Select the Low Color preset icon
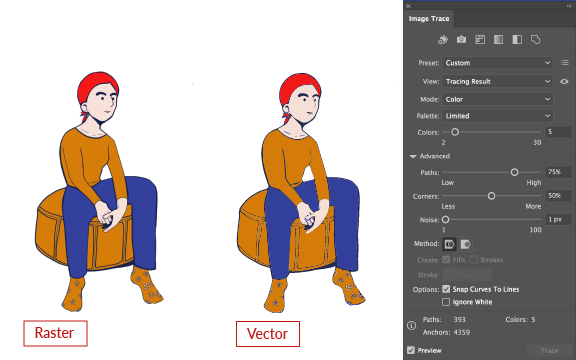This screenshot has width=576, height=360. pyautogui.click(x=480, y=39)
